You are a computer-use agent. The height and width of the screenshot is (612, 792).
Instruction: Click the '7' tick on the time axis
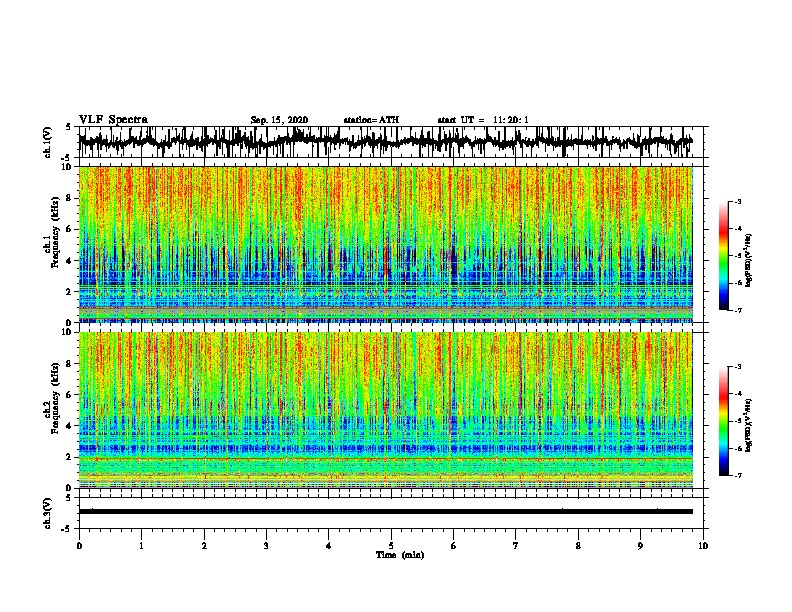[516, 546]
